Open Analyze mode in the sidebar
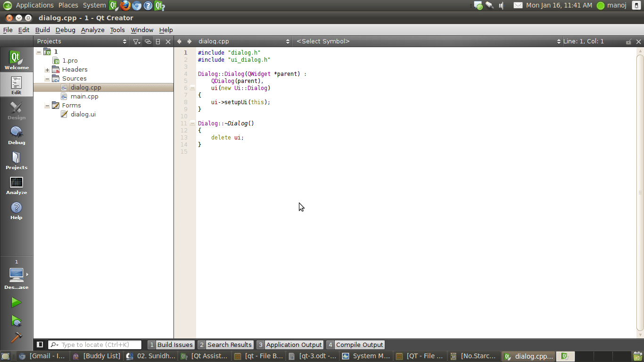This screenshot has width=644, height=362. point(17,185)
